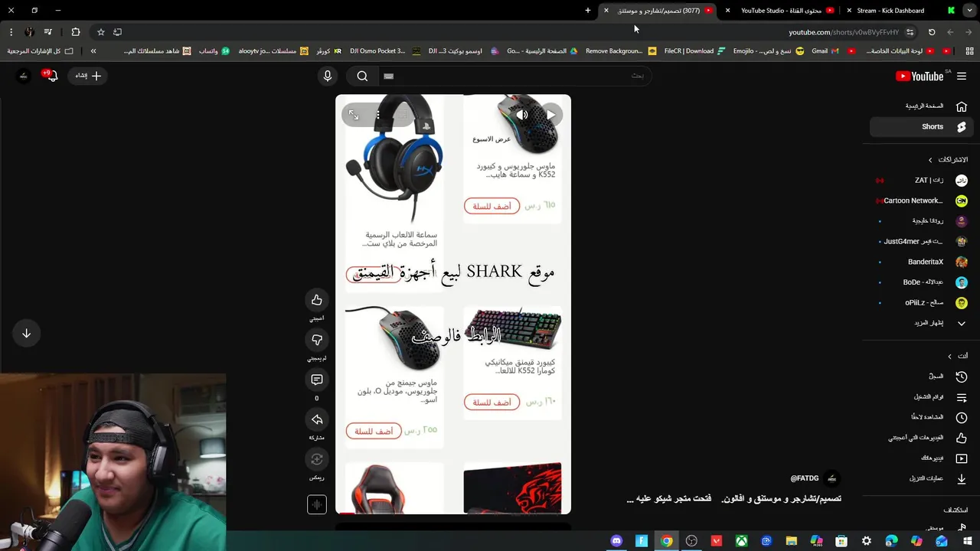
Task: Click the Chrome address bar URL
Action: click(844, 32)
